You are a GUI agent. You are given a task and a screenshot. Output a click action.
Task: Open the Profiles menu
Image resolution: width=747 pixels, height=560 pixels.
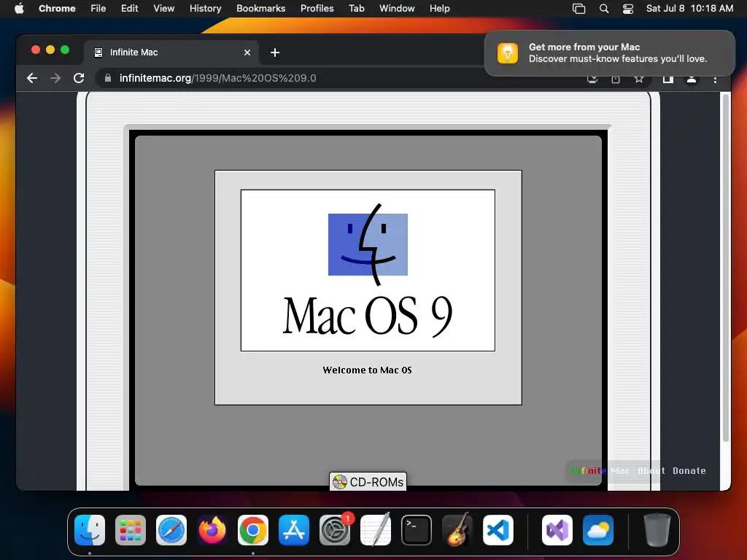tap(317, 8)
